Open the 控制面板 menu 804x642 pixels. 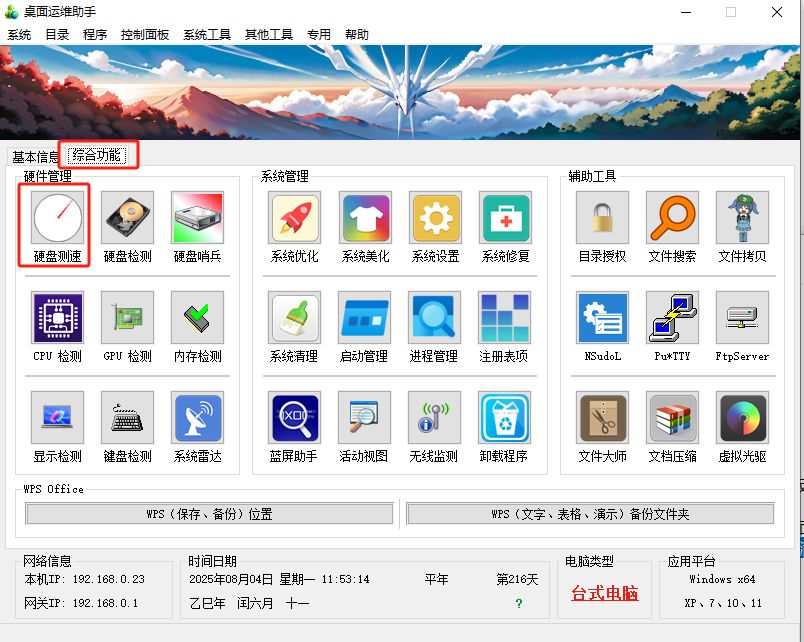145,35
